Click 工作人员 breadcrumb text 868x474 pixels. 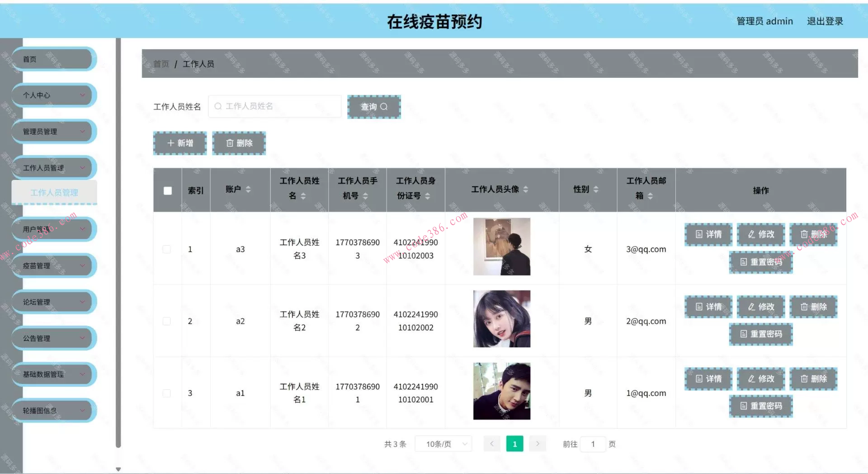click(x=198, y=64)
